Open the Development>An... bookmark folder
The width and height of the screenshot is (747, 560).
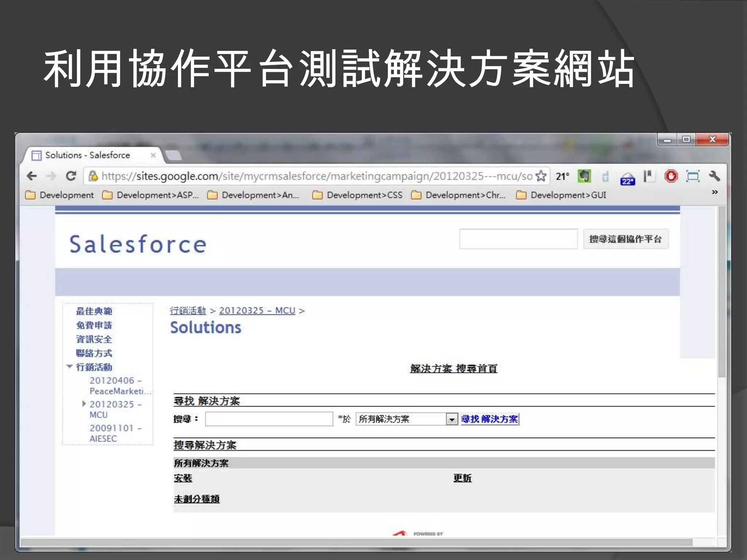[253, 195]
